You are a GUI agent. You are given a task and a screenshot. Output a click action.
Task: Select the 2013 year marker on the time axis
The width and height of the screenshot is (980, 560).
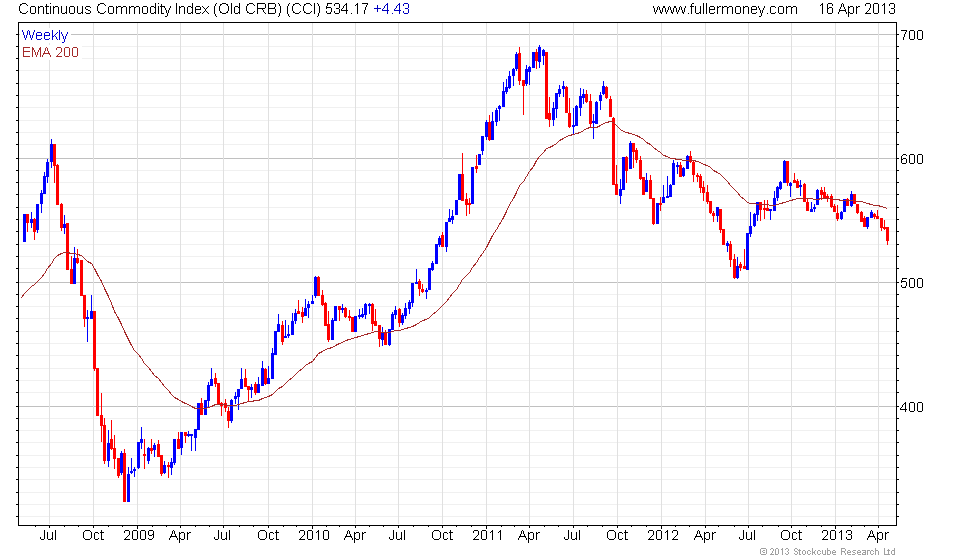tap(837, 536)
